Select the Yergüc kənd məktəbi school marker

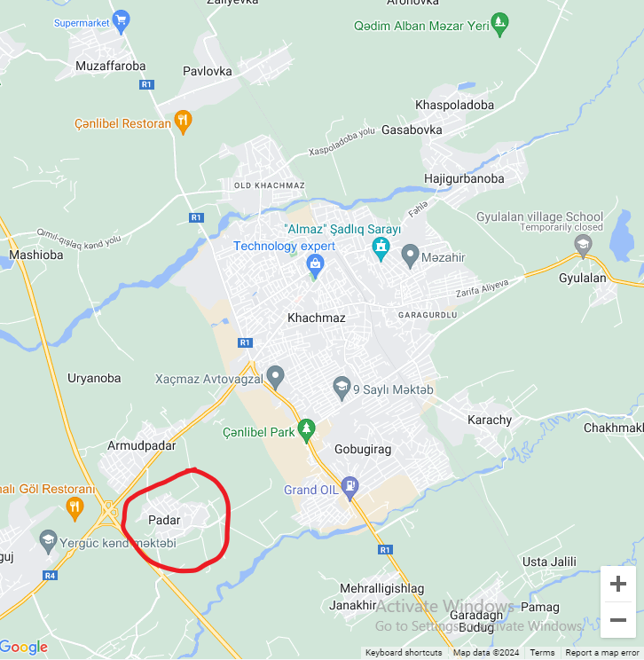coord(48,541)
